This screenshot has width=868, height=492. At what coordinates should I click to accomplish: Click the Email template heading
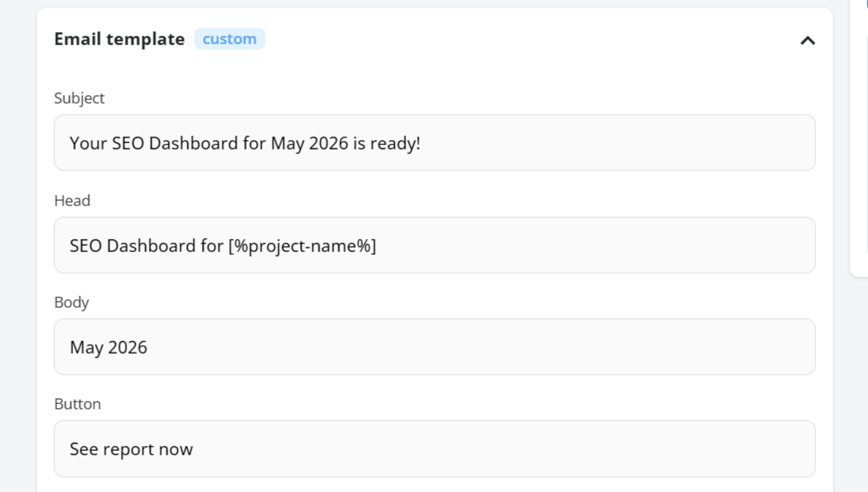click(119, 39)
